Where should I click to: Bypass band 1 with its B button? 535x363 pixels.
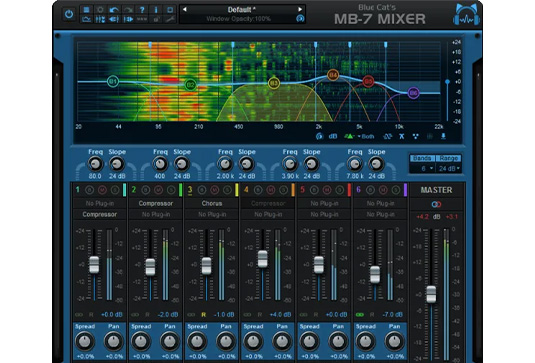pyautogui.click(x=89, y=190)
